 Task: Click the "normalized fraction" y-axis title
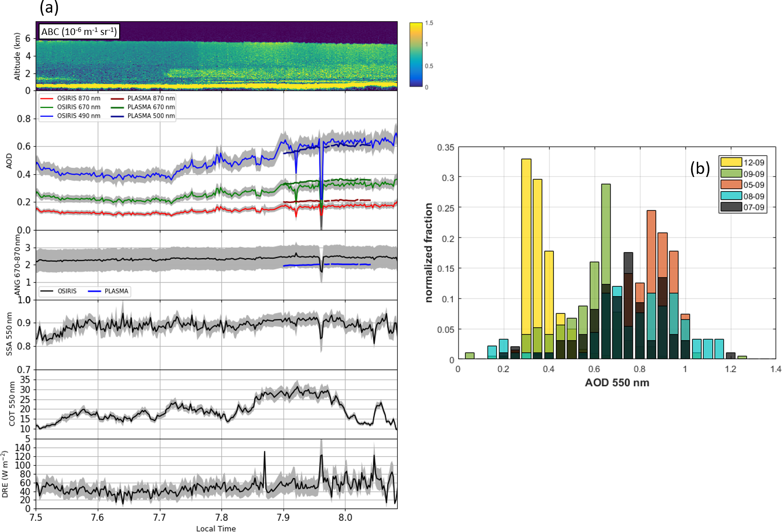pyautogui.click(x=429, y=253)
